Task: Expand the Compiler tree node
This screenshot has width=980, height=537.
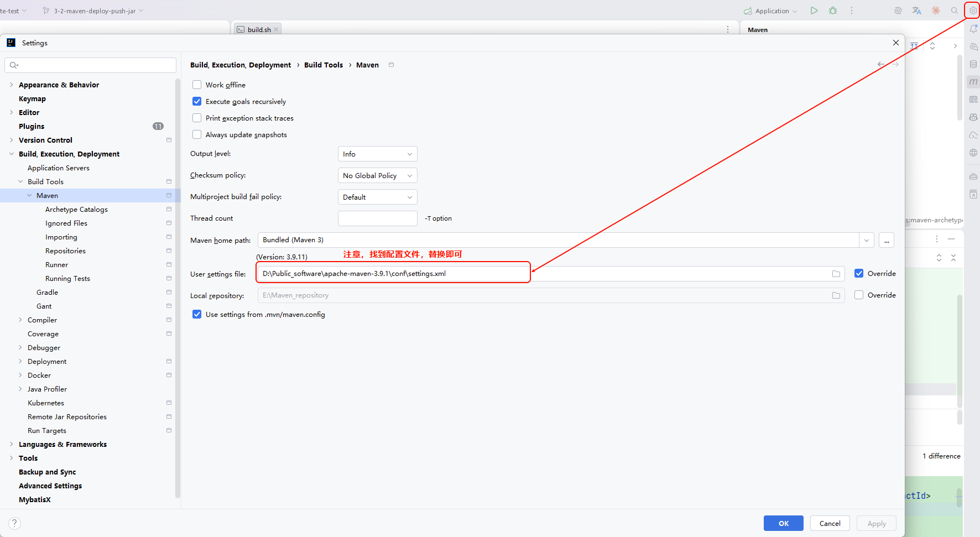Action: pos(20,320)
